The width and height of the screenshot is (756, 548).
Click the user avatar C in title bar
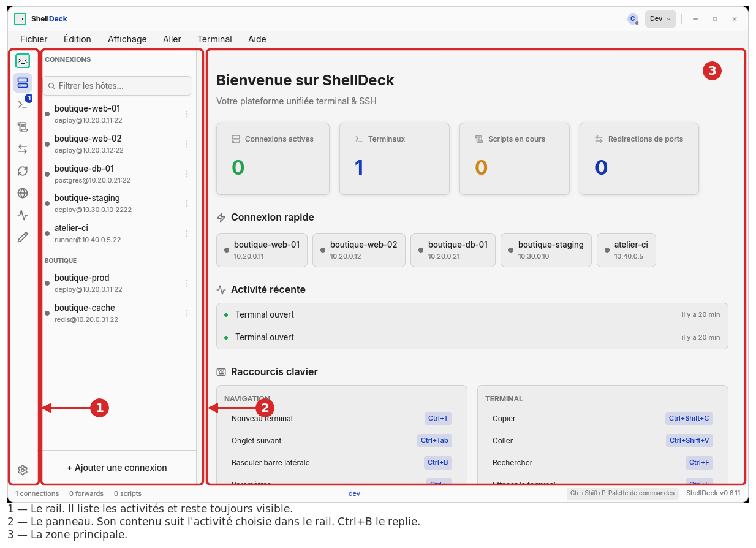click(x=633, y=19)
